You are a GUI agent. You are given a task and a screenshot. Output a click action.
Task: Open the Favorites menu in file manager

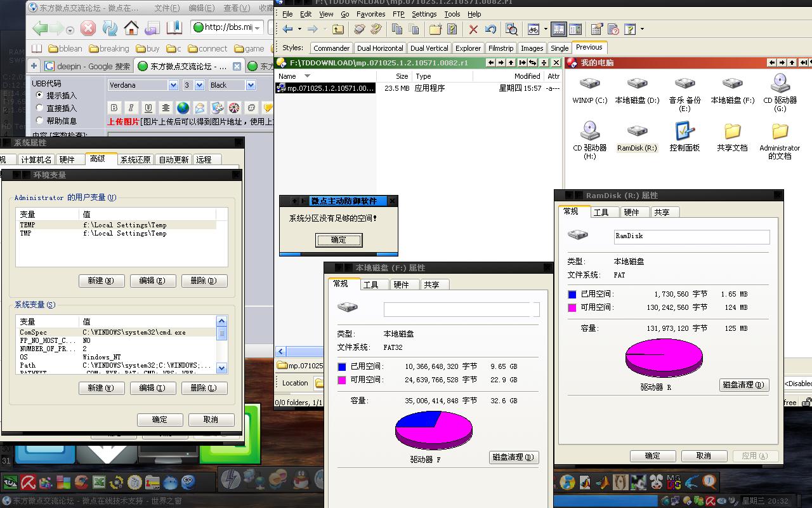point(370,14)
